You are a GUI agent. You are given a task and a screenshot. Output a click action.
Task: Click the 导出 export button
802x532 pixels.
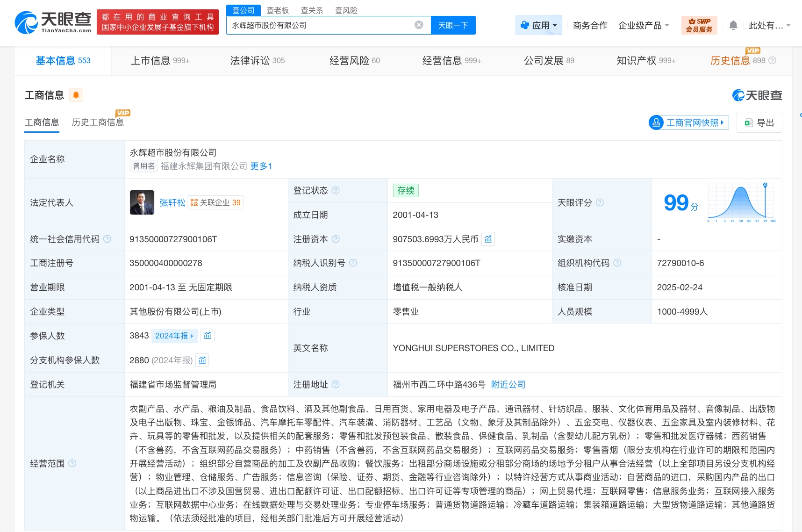click(x=759, y=123)
